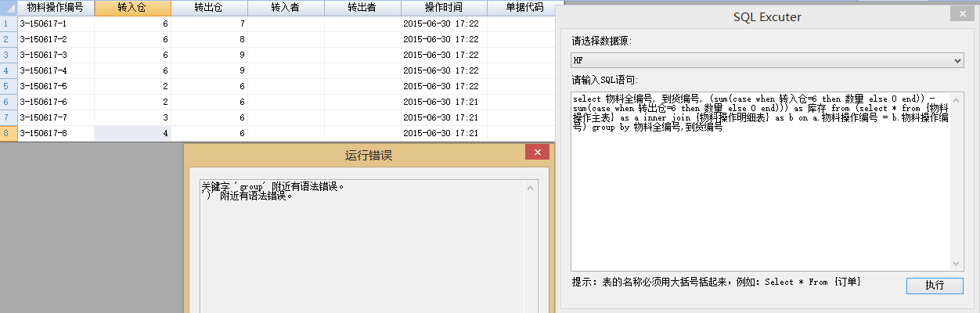Image resolution: width=980 pixels, height=313 pixels.
Task: Select row header number 3
Action: (x=8, y=55)
